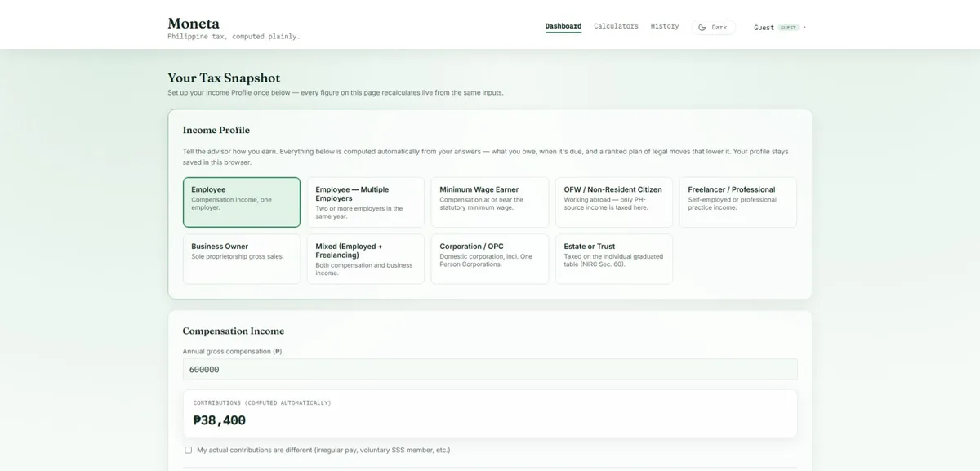
Task: Choose the Employee — Multiple Employers profile
Action: (366, 202)
